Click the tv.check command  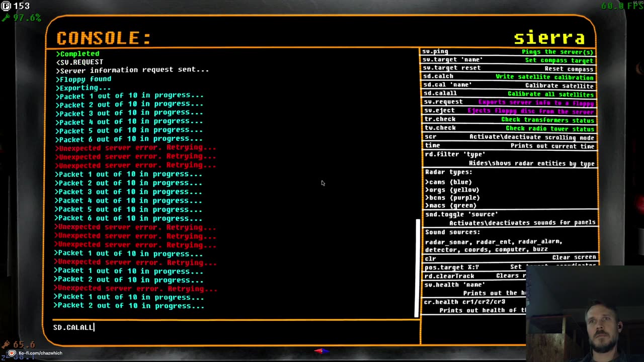point(440,128)
